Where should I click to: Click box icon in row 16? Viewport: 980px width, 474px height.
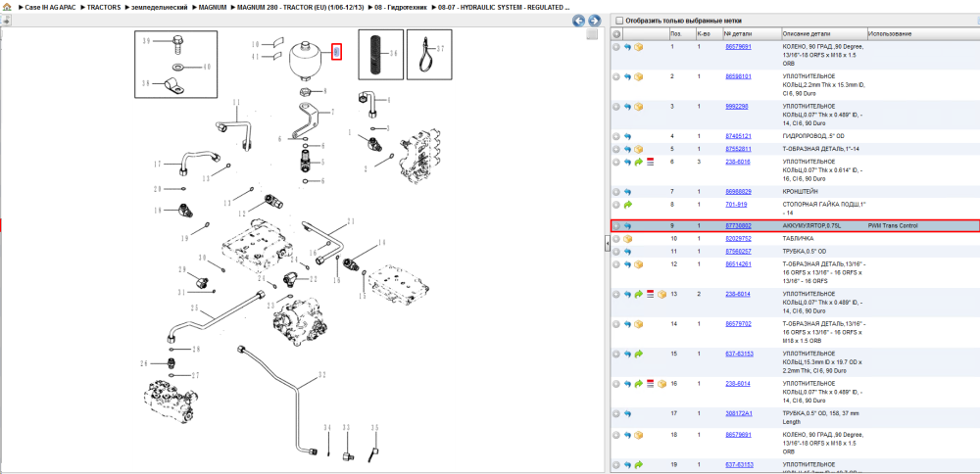click(661, 384)
